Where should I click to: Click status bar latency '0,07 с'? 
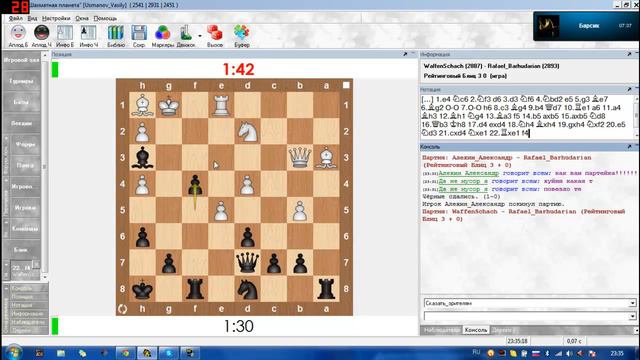click(x=573, y=341)
